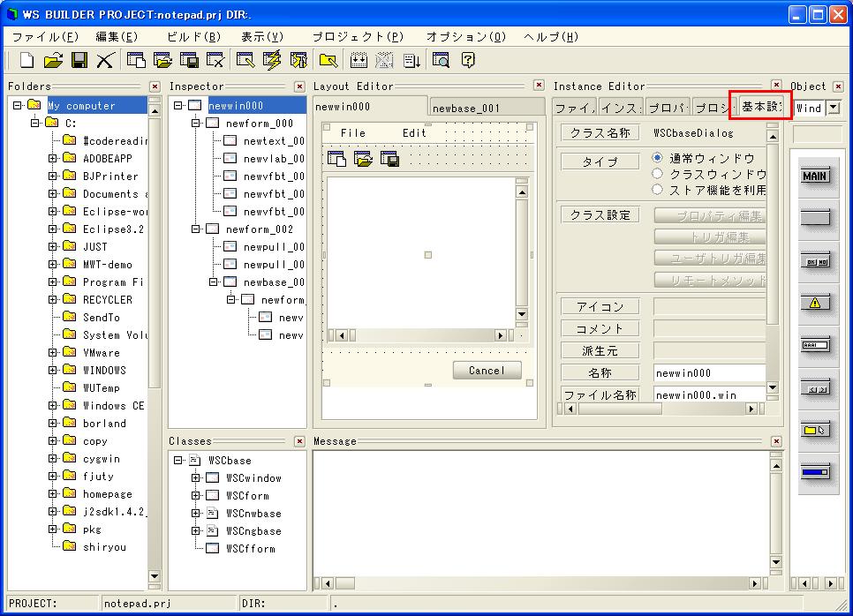
Task: Open the ビルド(B) menu
Action: [x=193, y=37]
